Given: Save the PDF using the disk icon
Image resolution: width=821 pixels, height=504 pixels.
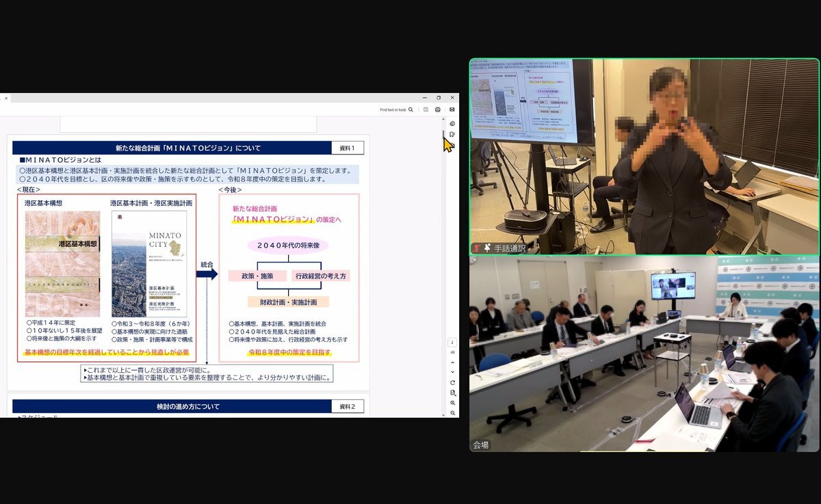Looking at the screenshot, I should point(426,109).
